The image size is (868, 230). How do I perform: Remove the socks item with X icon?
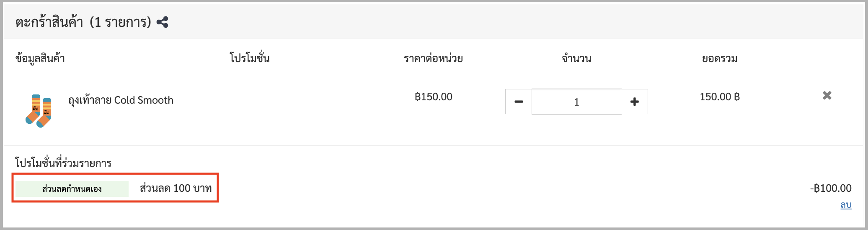tap(827, 96)
